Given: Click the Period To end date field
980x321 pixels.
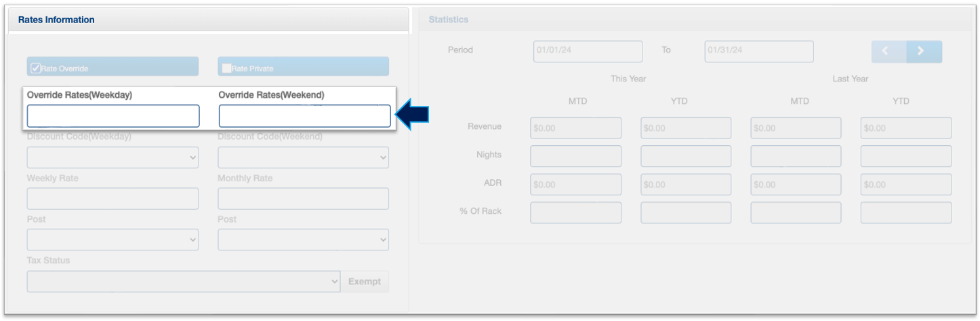Looking at the screenshot, I should tap(758, 52).
